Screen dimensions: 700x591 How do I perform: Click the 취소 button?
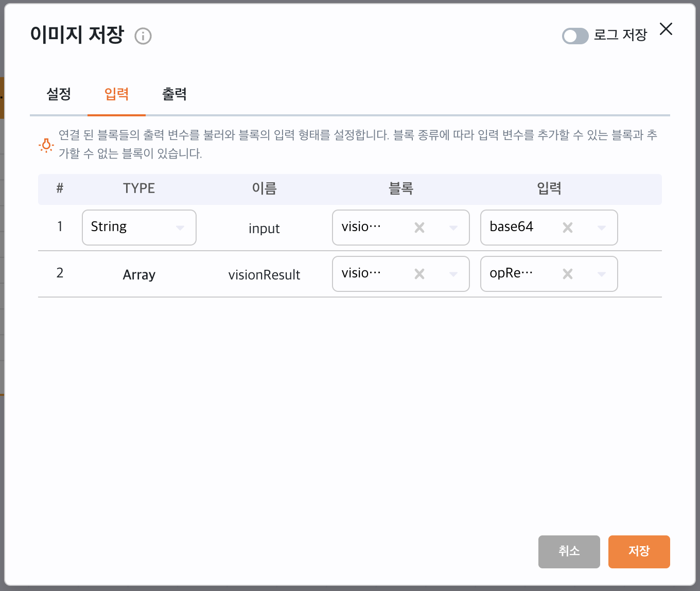click(569, 551)
